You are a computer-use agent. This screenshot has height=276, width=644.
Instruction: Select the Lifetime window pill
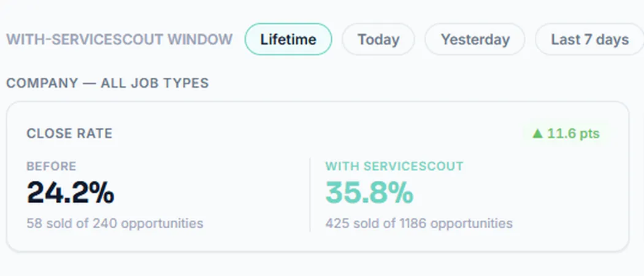[x=288, y=39]
